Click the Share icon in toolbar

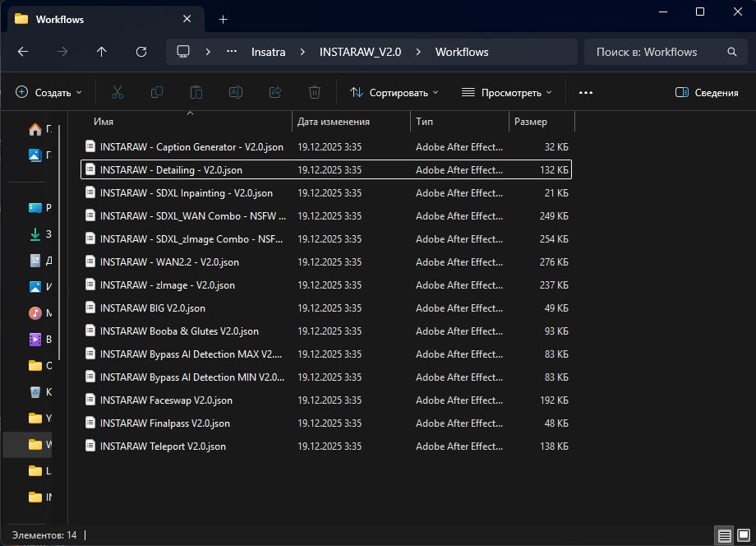pos(275,92)
